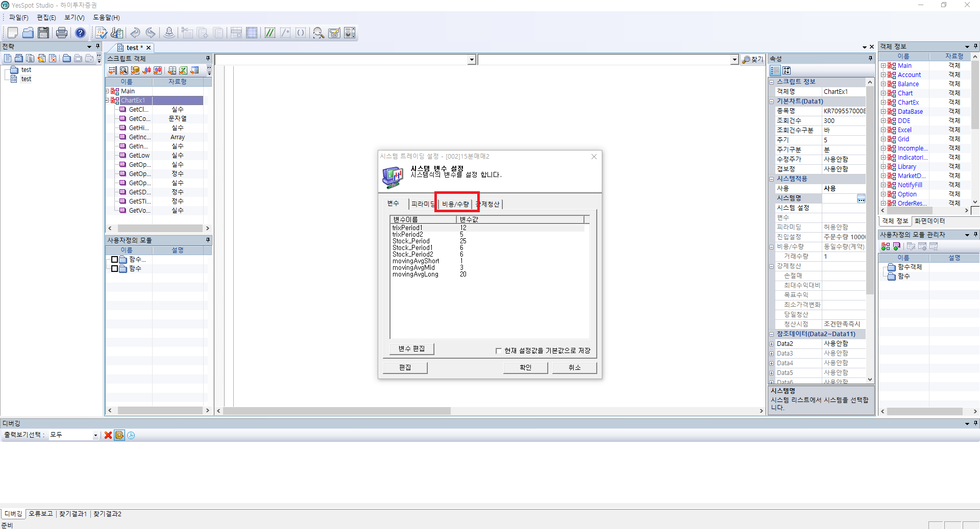This screenshot has height=529, width=980.
Task: Enable 현재 설정값을 기본값으로 저장 checkbox
Action: 499,351
